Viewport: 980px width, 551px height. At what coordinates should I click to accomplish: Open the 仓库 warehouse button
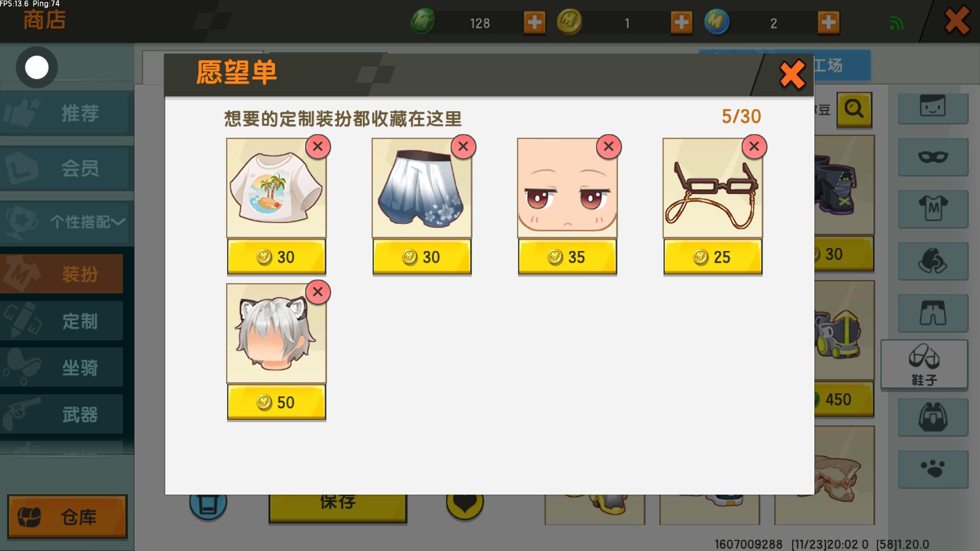67,517
